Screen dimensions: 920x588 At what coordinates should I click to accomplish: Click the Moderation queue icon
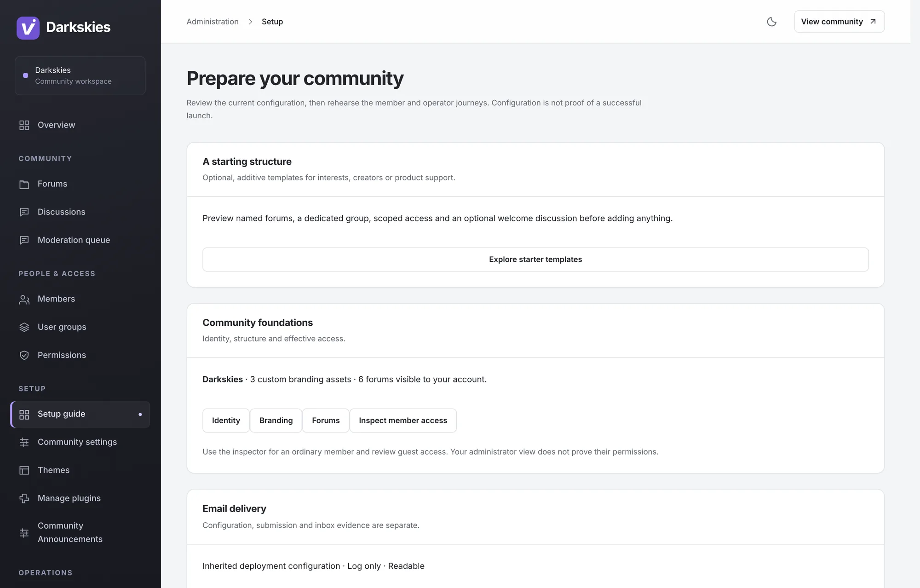pyautogui.click(x=24, y=240)
